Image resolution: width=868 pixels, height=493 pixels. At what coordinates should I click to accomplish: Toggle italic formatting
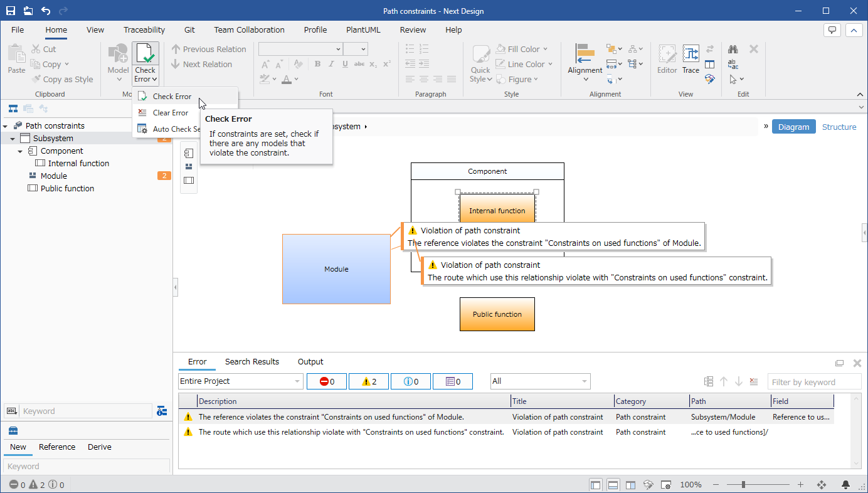331,64
